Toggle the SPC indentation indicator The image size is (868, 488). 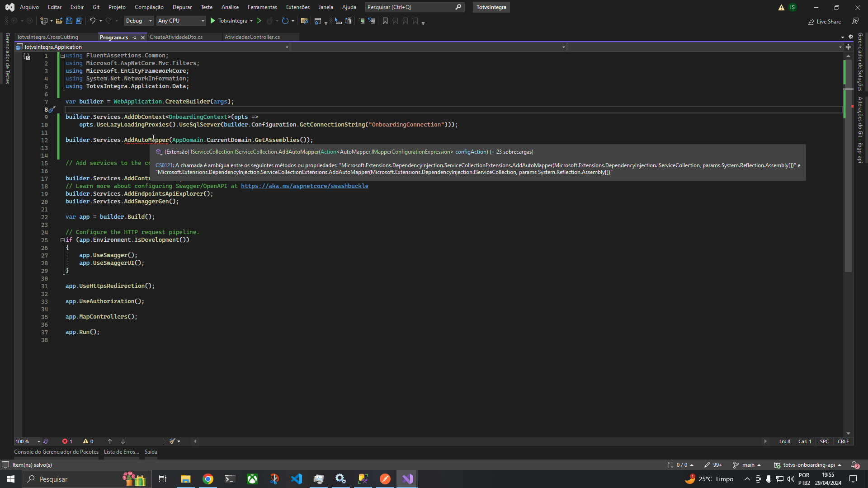[825, 441]
